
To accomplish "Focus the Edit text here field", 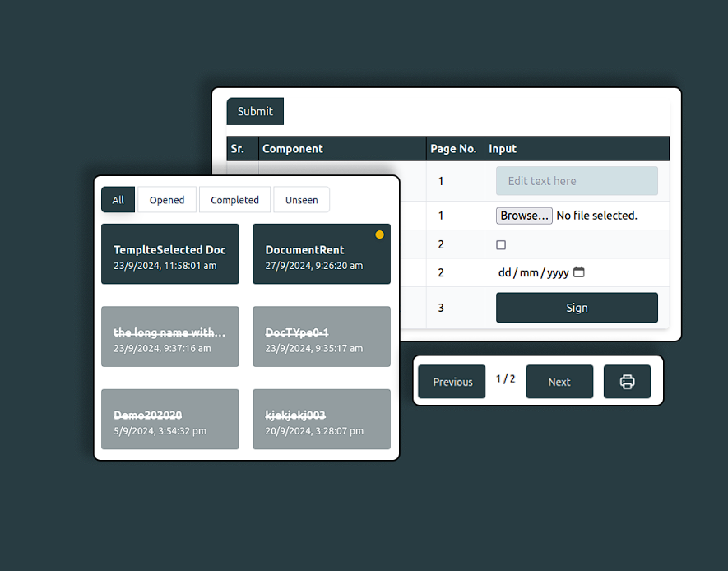I will click(577, 180).
